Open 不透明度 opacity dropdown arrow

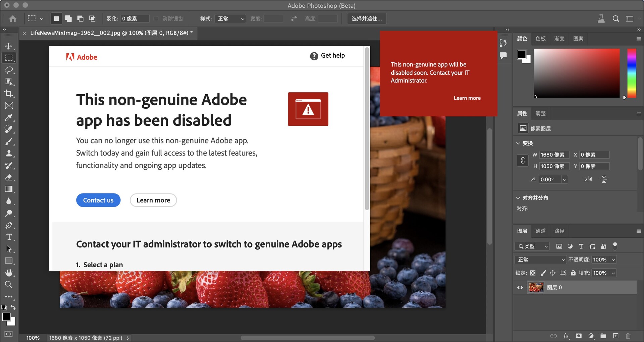click(x=613, y=260)
